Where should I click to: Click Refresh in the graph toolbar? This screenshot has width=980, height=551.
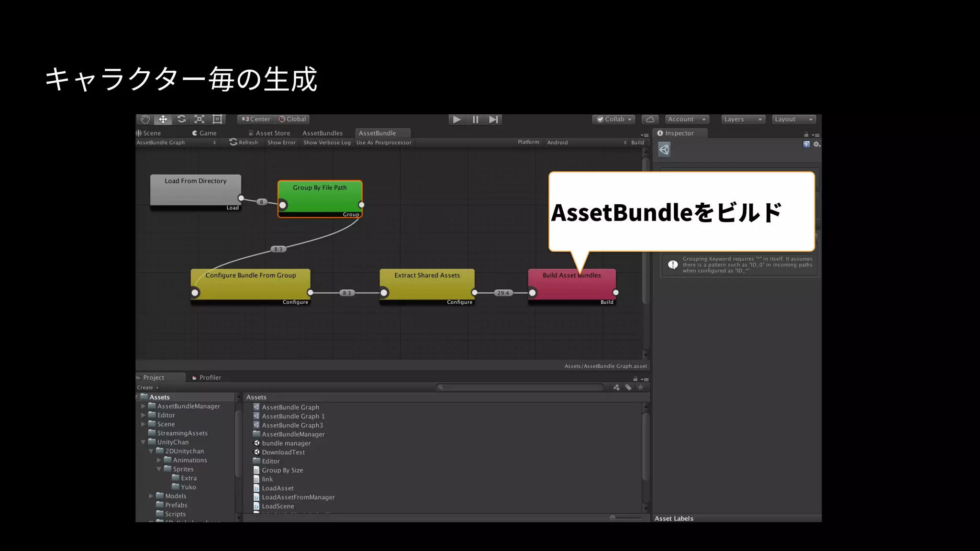(x=244, y=143)
